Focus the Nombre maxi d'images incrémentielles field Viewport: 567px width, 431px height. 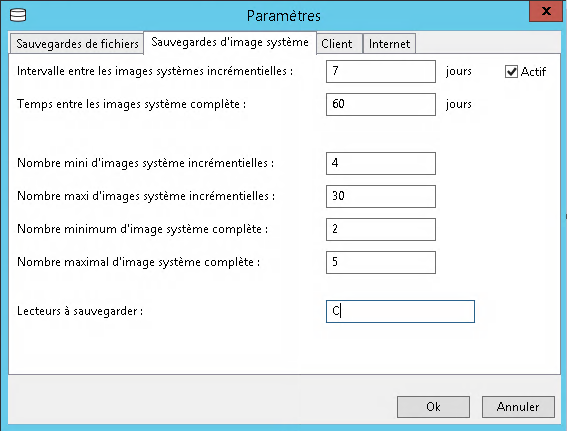[381, 196]
